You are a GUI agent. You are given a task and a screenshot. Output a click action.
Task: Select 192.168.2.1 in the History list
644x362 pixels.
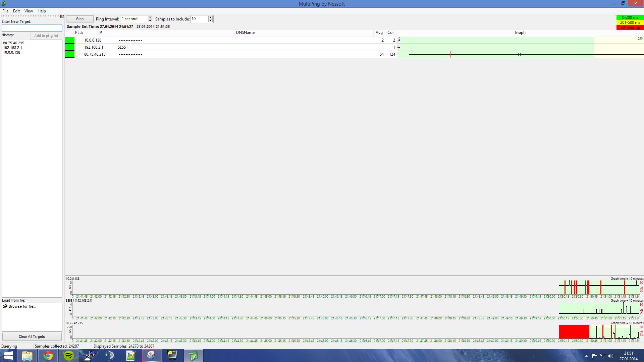click(x=13, y=48)
